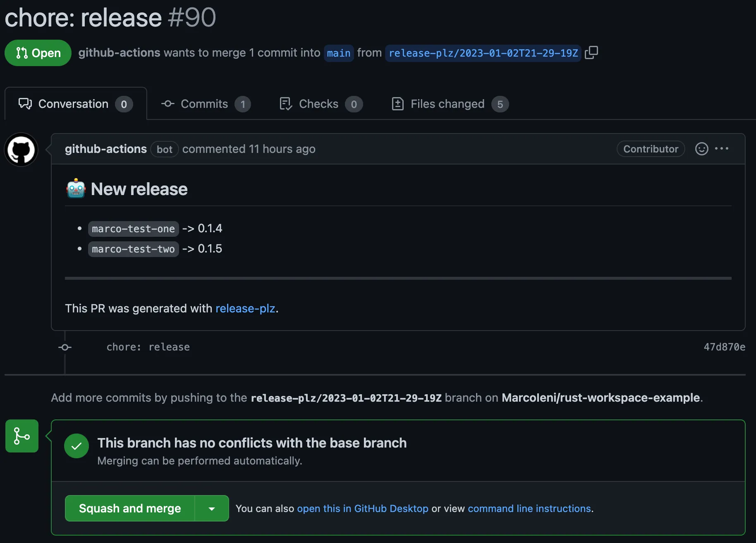Image resolution: width=756 pixels, height=543 pixels.
Task: Open the comment options ellipsis menu
Action: point(722,149)
